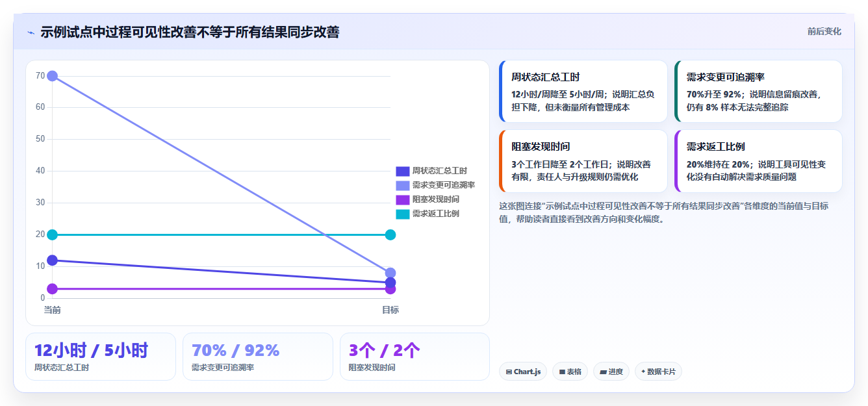Screen dimensions: 868x406
Task: Click the text 20%维持在 20% in the card
Action: (x=719, y=164)
